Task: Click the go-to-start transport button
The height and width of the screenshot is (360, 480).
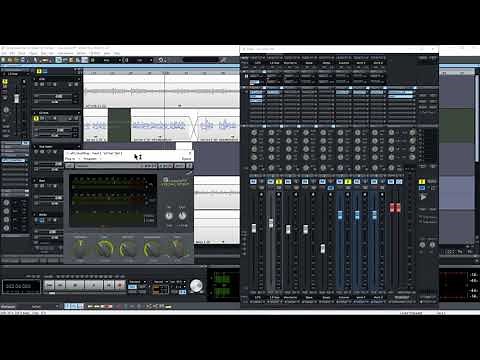Action: [49, 285]
